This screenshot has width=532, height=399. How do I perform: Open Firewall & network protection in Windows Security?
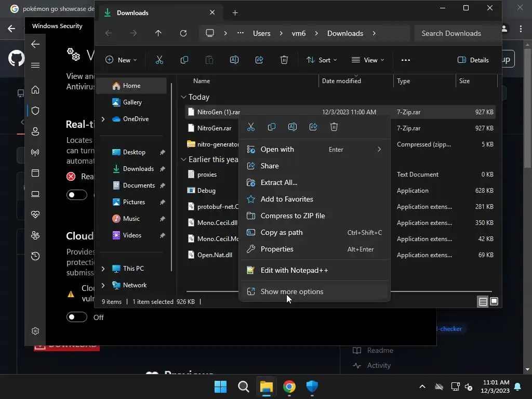tap(35, 152)
